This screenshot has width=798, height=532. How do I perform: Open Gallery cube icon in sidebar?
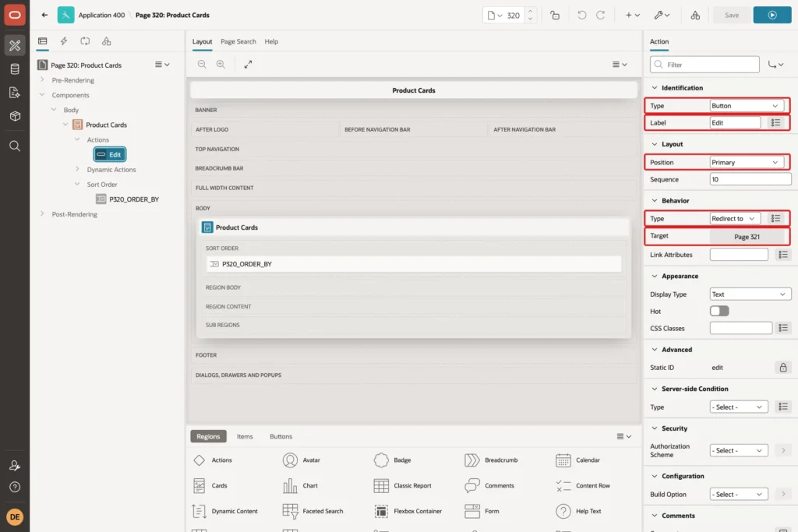tap(15, 116)
